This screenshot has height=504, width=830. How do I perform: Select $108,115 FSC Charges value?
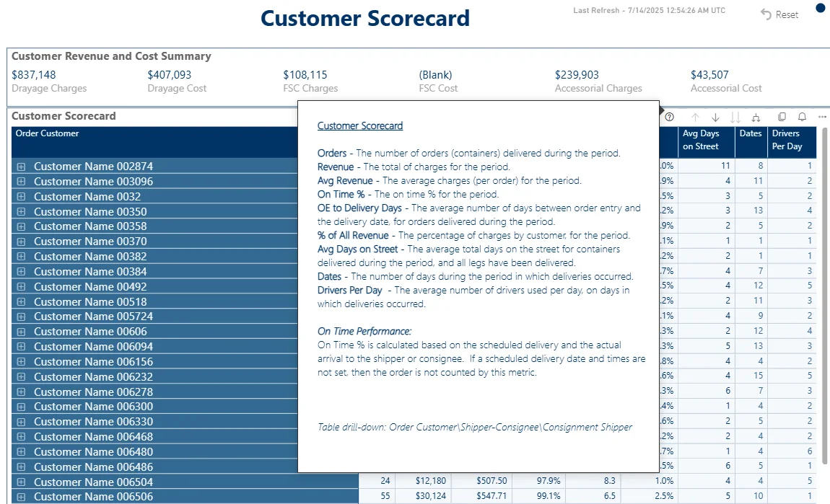tap(305, 75)
